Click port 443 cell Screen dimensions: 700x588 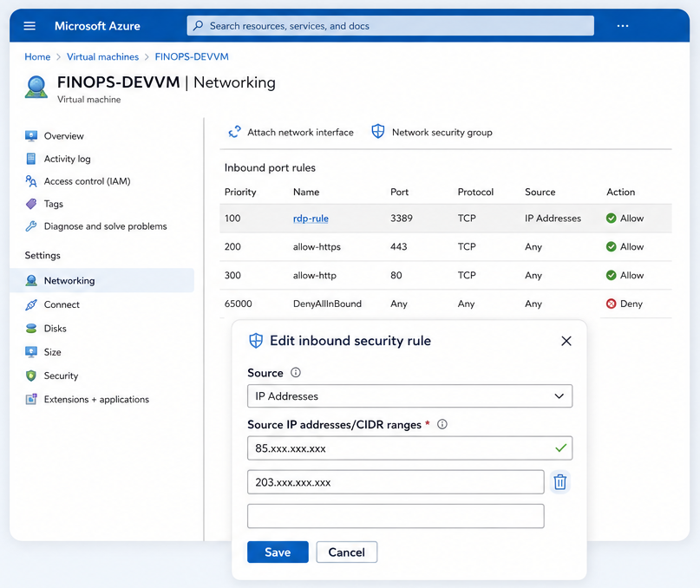coord(399,246)
